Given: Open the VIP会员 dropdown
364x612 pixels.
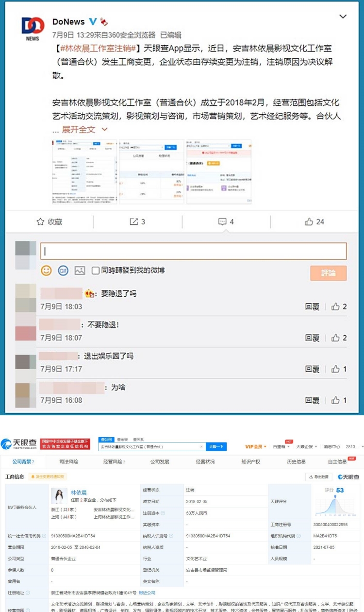Looking at the screenshot, I should click(256, 446).
